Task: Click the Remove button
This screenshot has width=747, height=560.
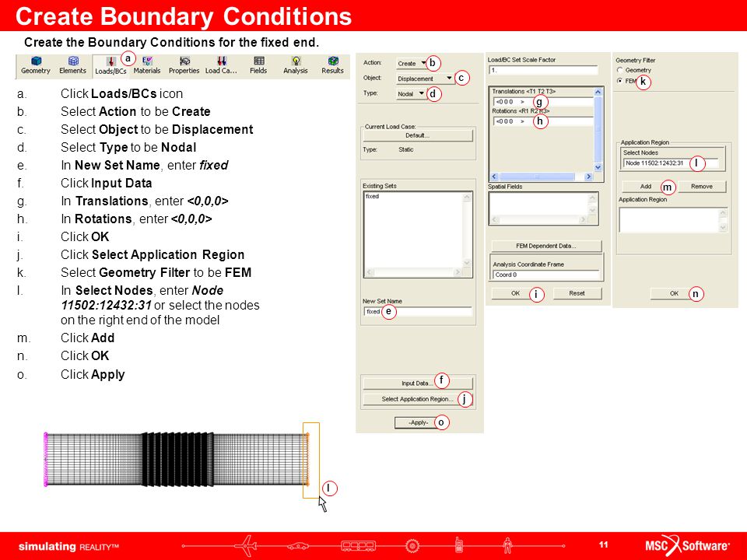Action: (702, 186)
